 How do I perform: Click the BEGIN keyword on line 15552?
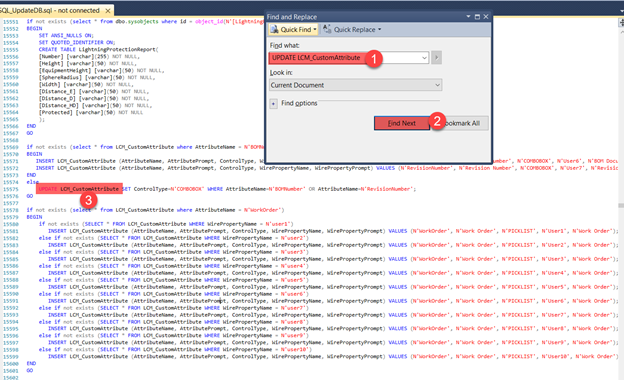click(34, 29)
